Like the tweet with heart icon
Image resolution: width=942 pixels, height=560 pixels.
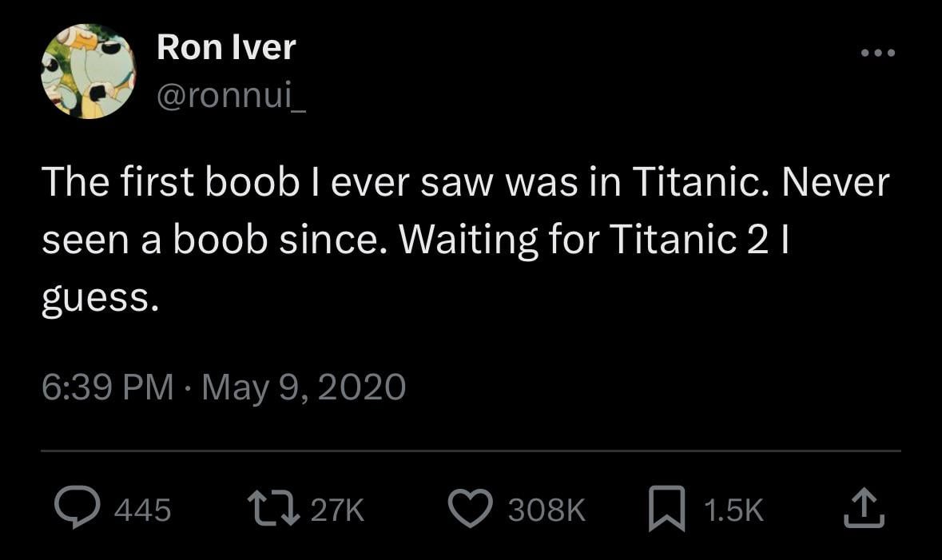tap(471, 509)
